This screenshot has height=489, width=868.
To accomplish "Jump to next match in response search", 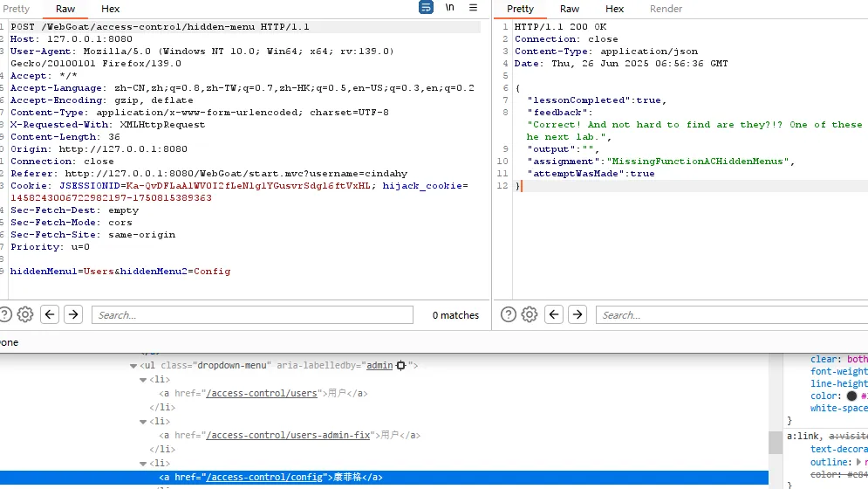I will [x=578, y=314].
